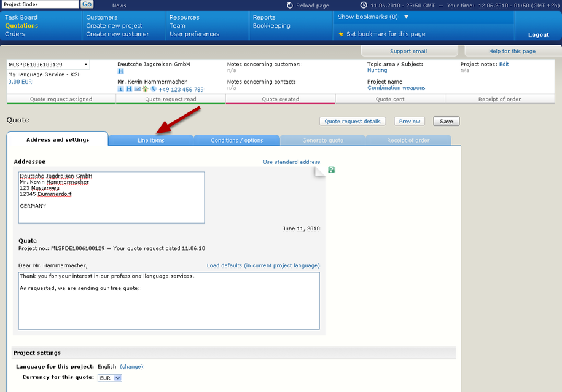
Task: Open the Show bookmarks dropdown
Action: pyautogui.click(x=372, y=17)
